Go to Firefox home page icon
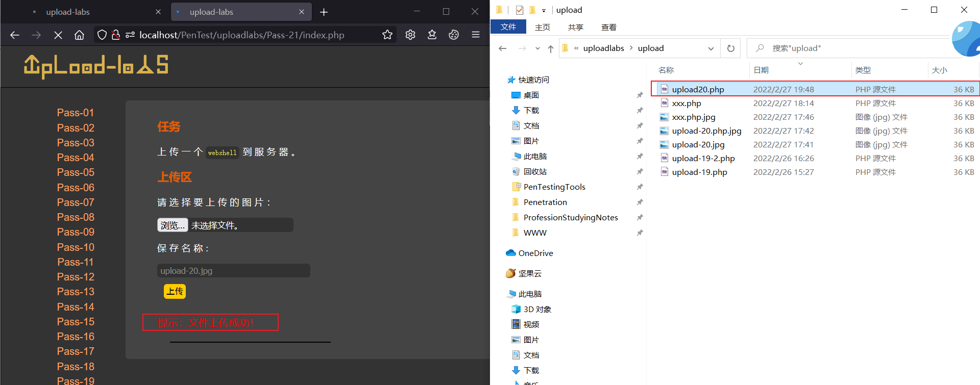 79,35
